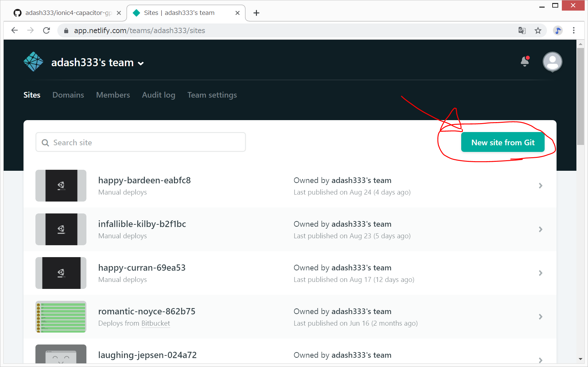
Task: Click the browser reload icon
Action: (47, 30)
